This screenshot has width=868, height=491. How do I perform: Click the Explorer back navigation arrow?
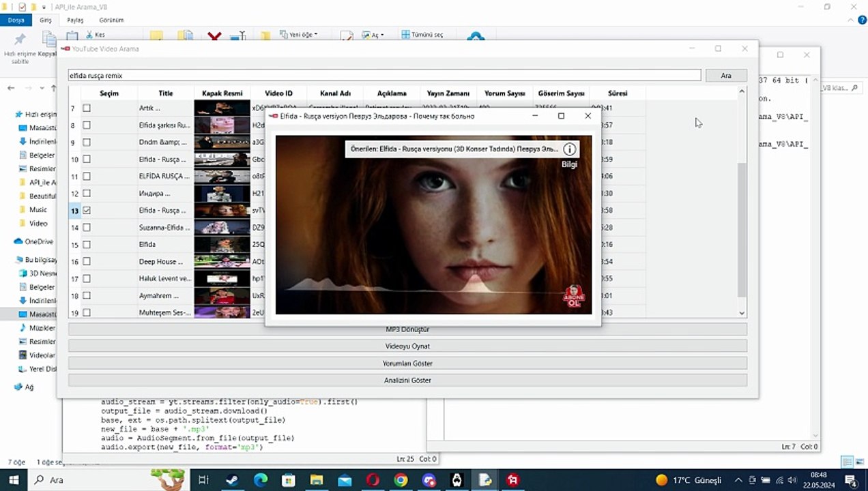click(x=11, y=88)
